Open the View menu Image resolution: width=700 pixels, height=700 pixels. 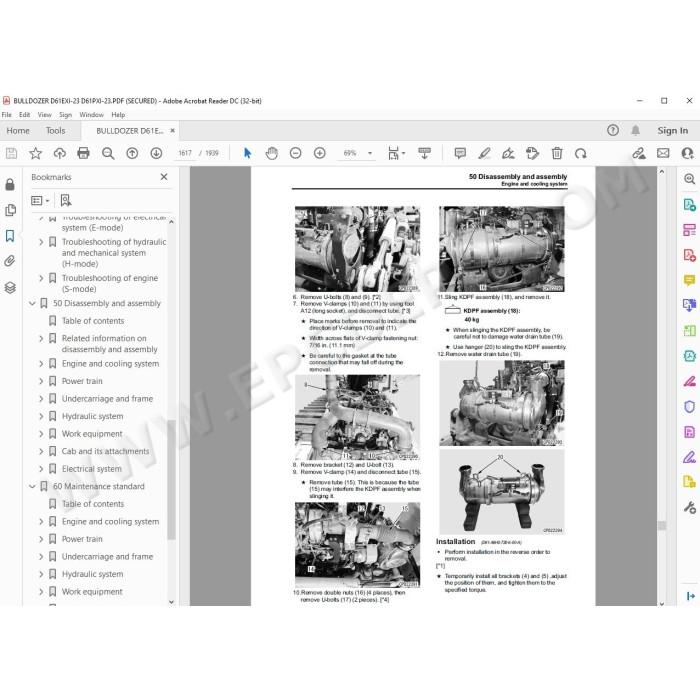(x=44, y=115)
